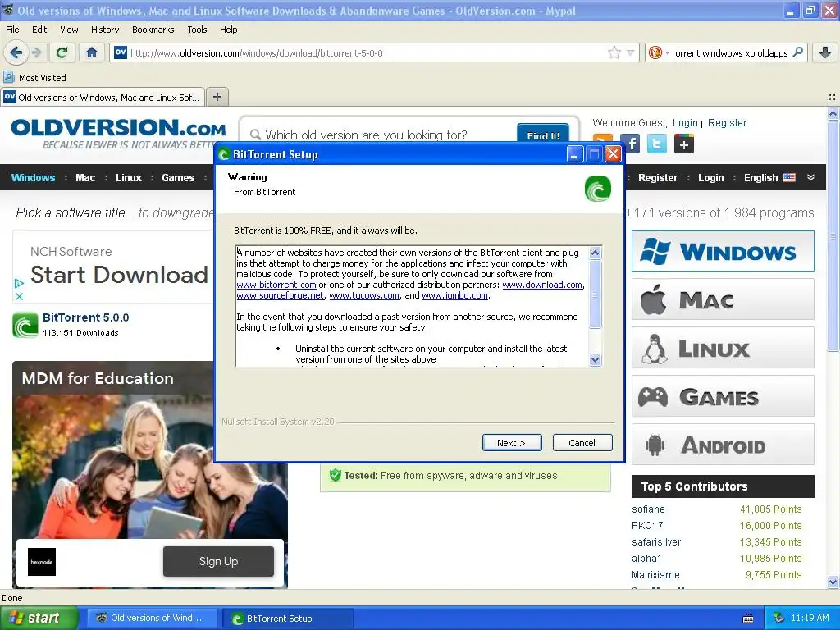Select the Games category tile

point(723,396)
